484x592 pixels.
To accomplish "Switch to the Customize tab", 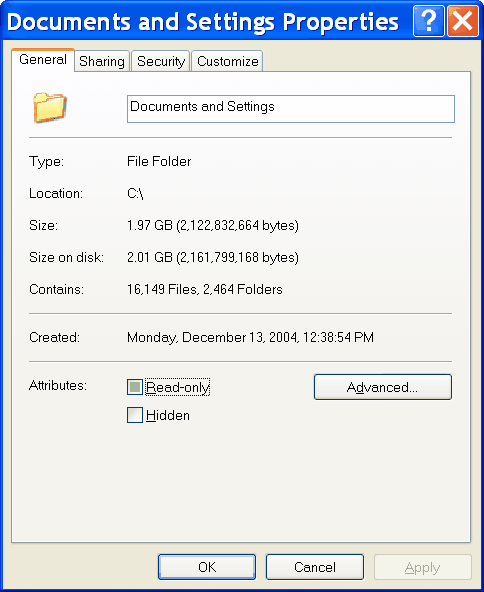I will pos(228,61).
